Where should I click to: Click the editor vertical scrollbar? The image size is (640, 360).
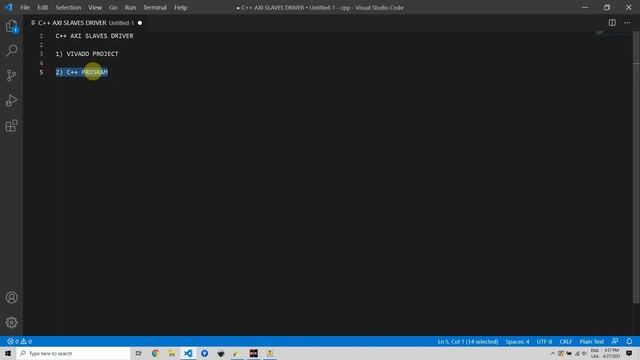636,167
